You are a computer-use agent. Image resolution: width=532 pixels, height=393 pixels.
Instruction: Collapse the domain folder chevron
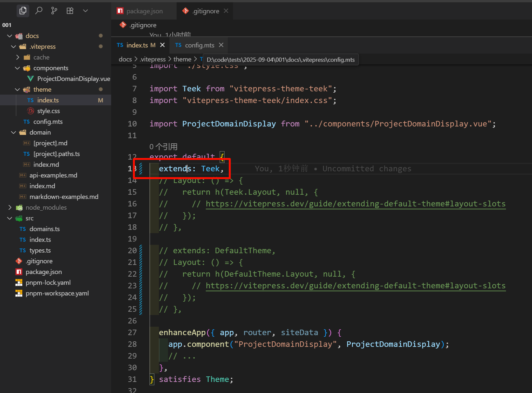click(x=14, y=132)
